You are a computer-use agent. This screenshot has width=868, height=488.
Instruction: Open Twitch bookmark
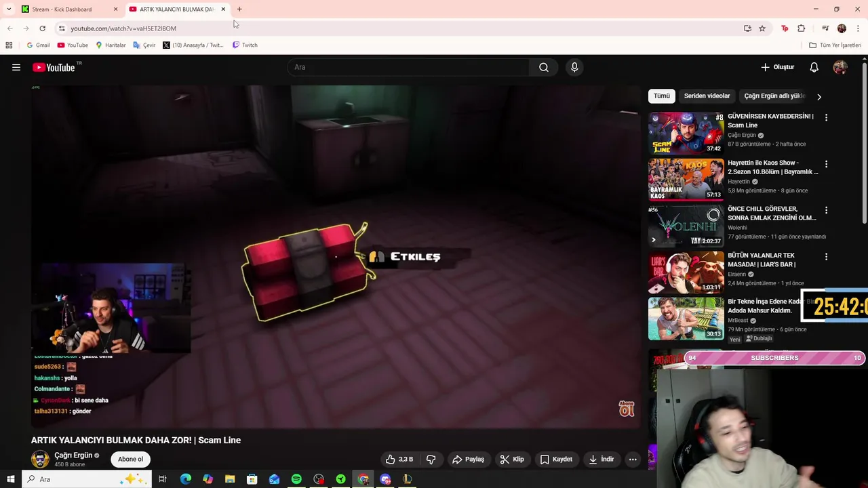click(245, 45)
